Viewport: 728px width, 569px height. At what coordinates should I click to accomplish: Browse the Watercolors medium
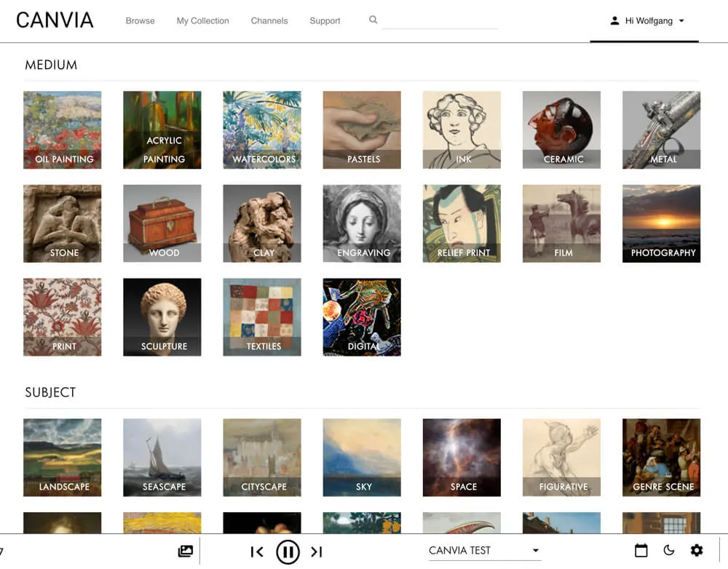262,130
